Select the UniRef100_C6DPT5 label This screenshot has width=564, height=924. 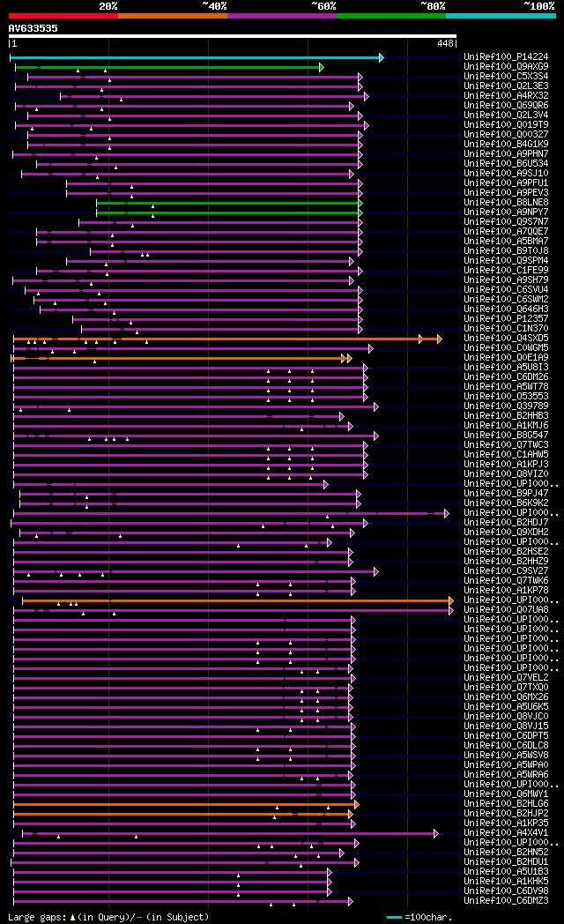tap(506, 735)
